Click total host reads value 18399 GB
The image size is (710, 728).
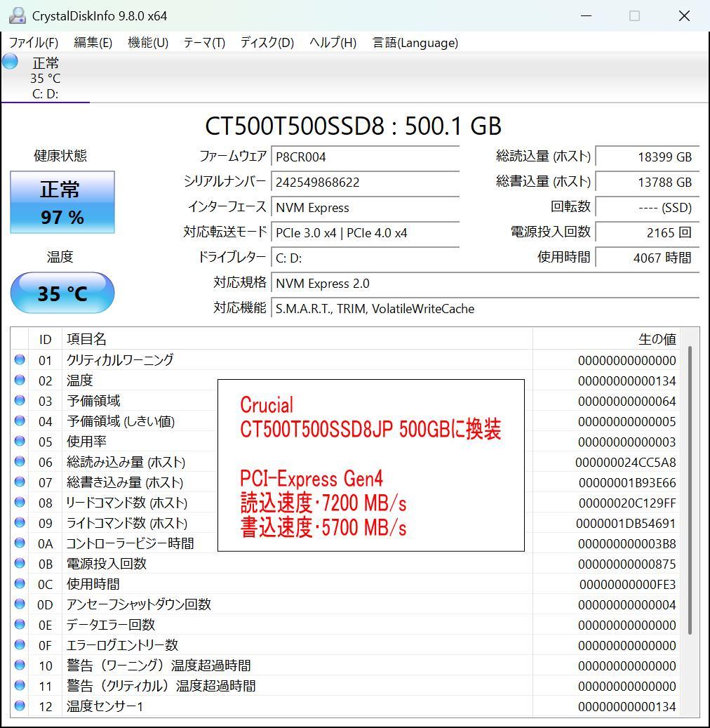click(648, 157)
